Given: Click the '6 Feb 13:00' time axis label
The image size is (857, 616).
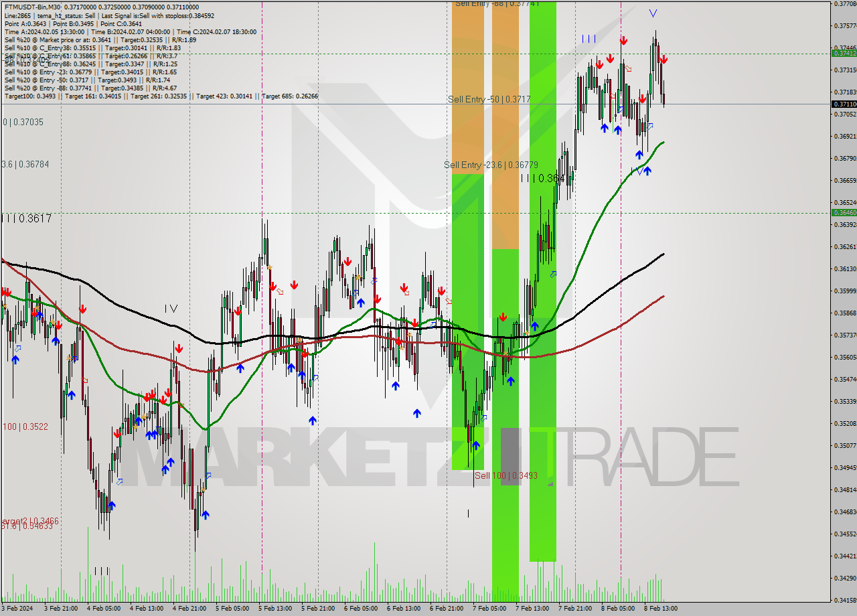Looking at the screenshot, I should tap(403, 609).
